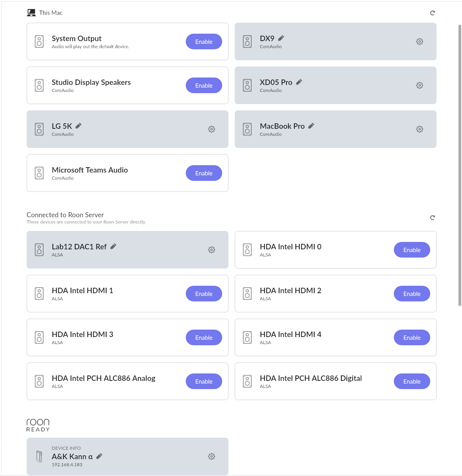The image size is (462, 476).
Task: Click the speaker icon of XD05 Pro card
Action: click(x=247, y=85)
